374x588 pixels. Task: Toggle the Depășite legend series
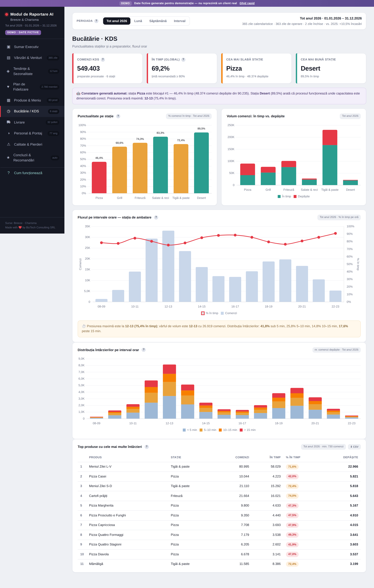(x=302, y=196)
